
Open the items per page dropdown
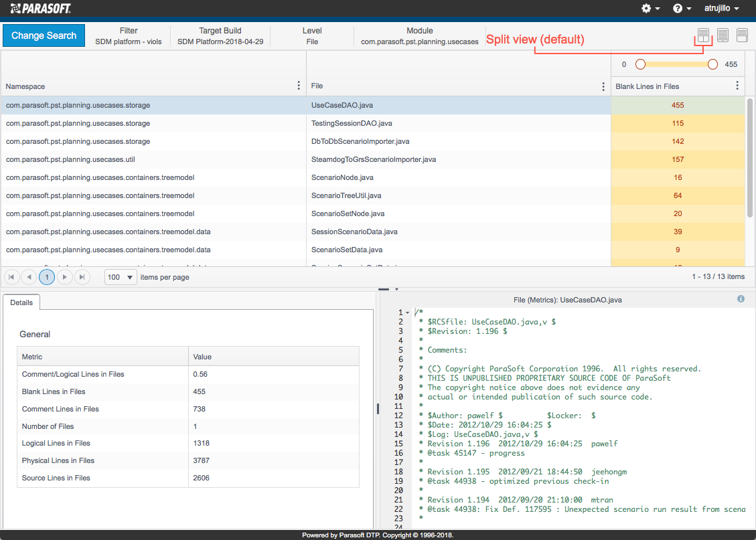tap(121, 277)
